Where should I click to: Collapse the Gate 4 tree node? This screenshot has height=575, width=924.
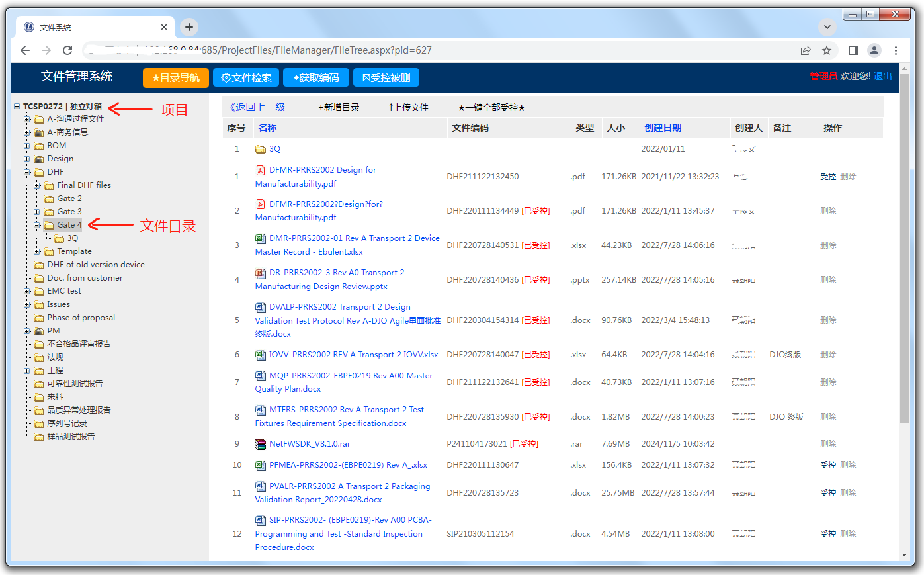pos(38,225)
